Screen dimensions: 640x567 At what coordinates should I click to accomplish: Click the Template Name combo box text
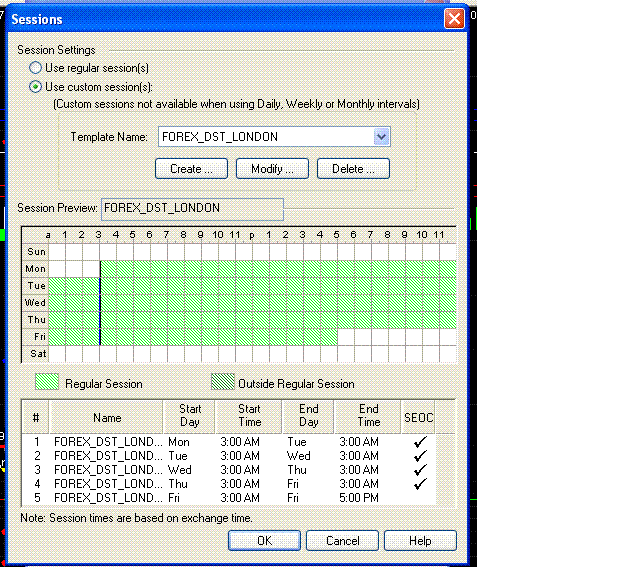click(x=263, y=137)
